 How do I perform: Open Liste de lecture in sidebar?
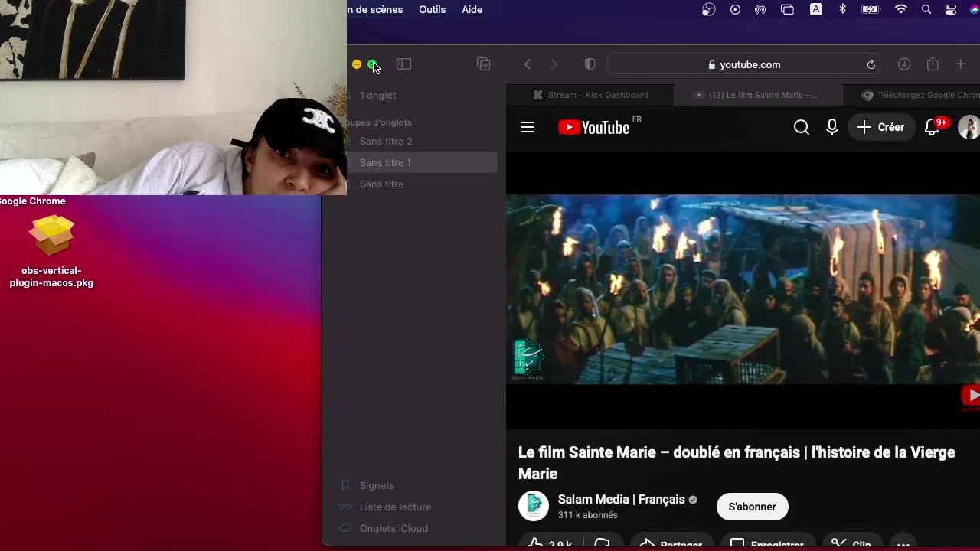pos(395,507)
